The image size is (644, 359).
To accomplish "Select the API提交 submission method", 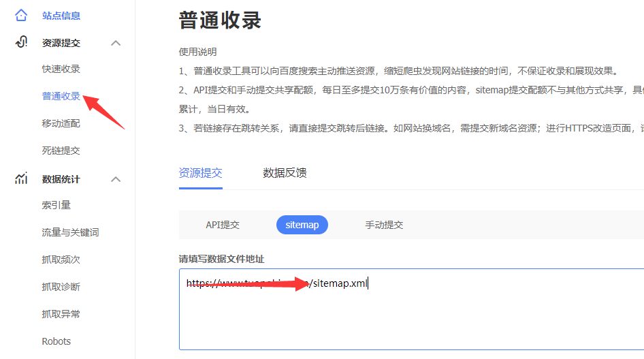I will [x=223, y=225].
